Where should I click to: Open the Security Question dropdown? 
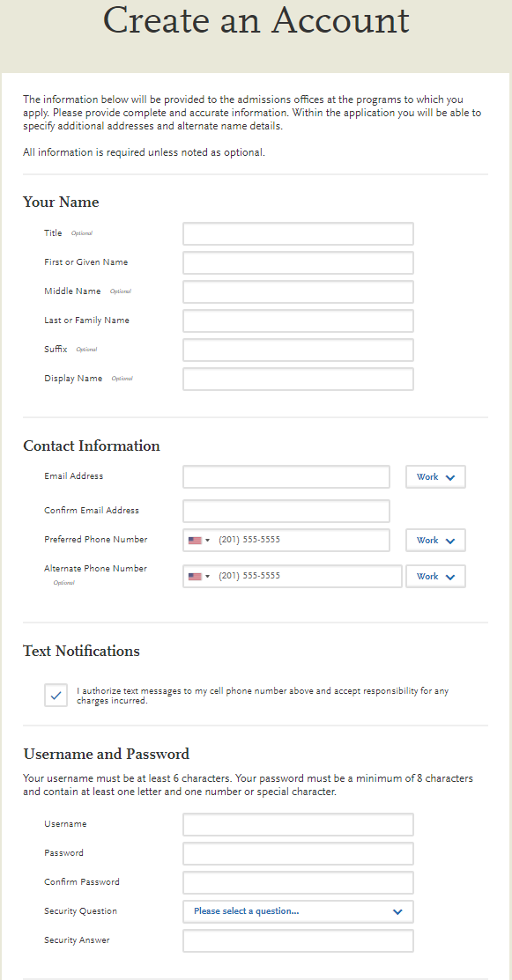[298, 912]
